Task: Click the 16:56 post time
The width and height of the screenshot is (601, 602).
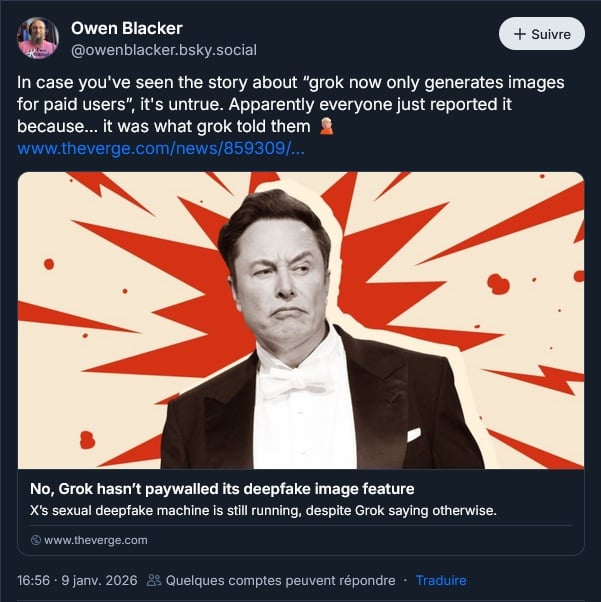Action: tap(34, 580)
